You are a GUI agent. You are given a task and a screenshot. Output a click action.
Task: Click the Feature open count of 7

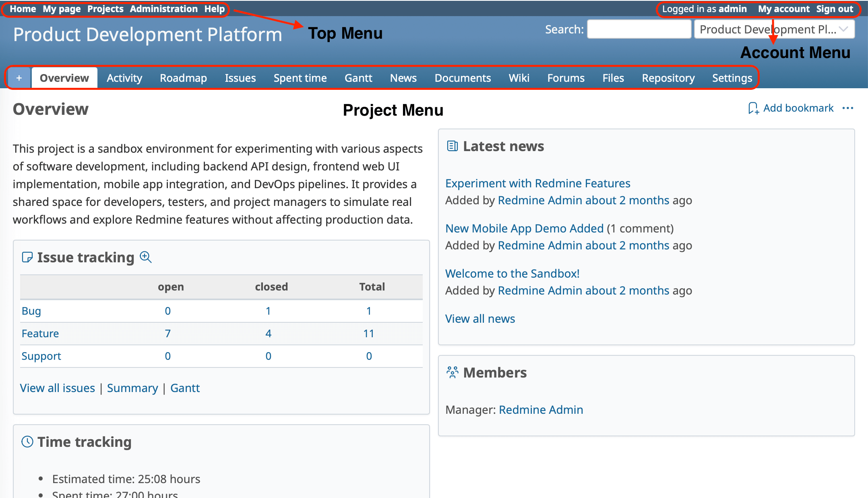pos(167,333)
